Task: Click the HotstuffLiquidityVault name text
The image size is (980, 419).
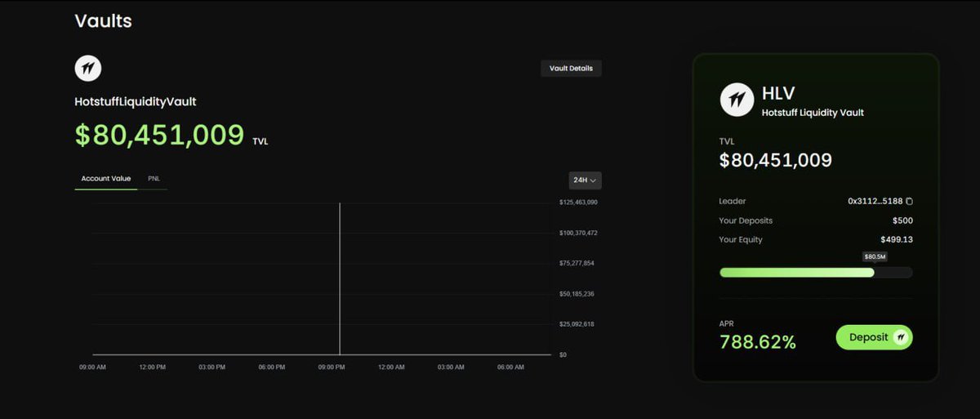Action: 136,101
